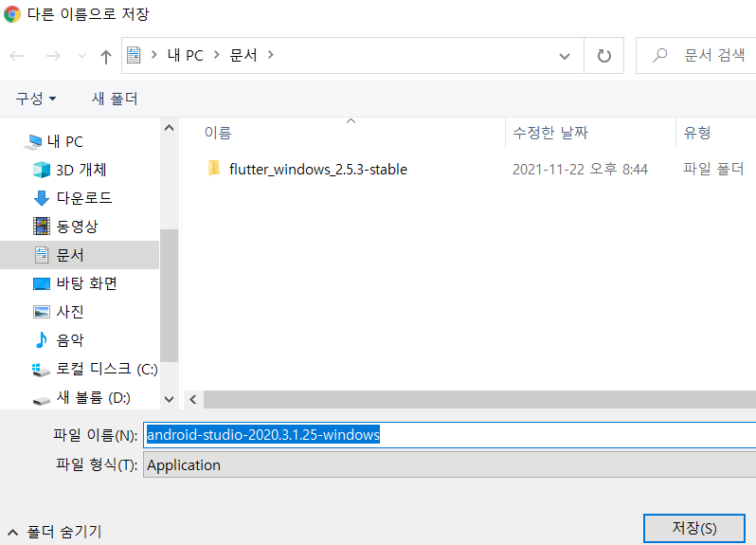Viewport: 756px width, 545px height.
Task: Click the Chrome icon in title bar
Action: tap(12, 14)
